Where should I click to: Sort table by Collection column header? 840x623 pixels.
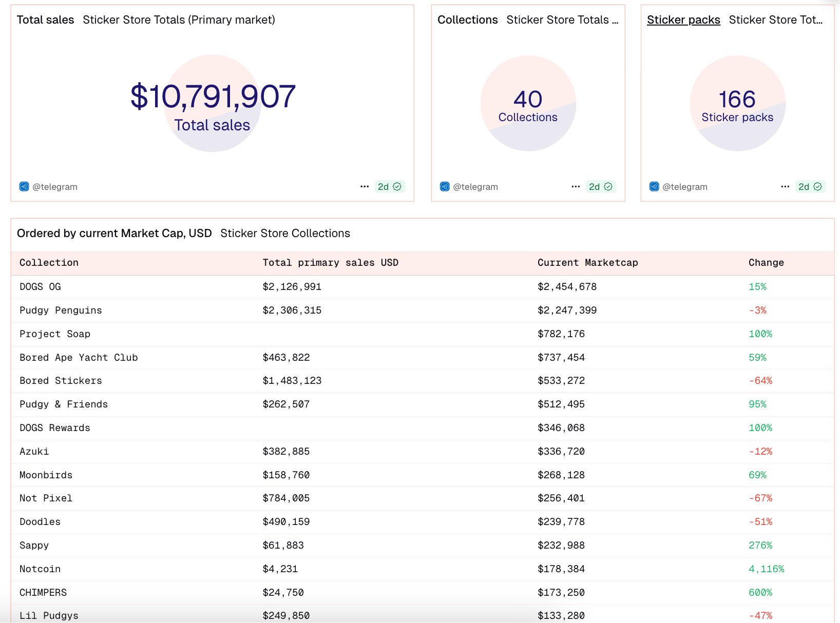pyautogui.click(x=49, y=263)
